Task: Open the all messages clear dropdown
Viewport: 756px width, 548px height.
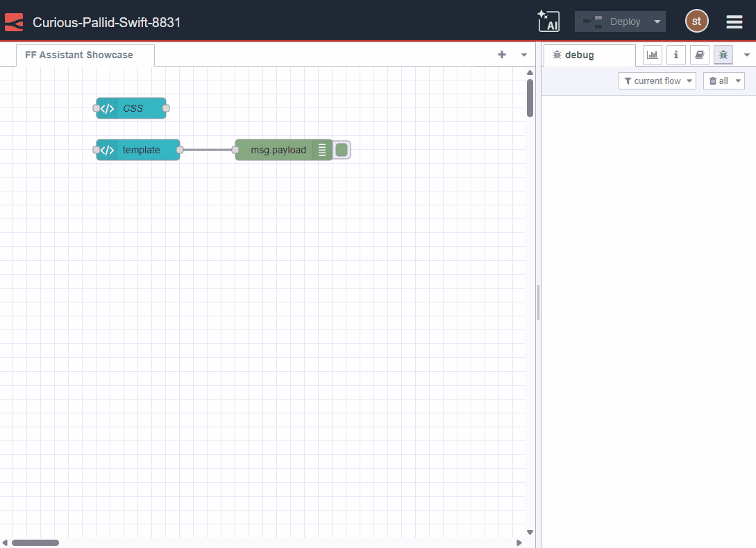Action: 723,80
